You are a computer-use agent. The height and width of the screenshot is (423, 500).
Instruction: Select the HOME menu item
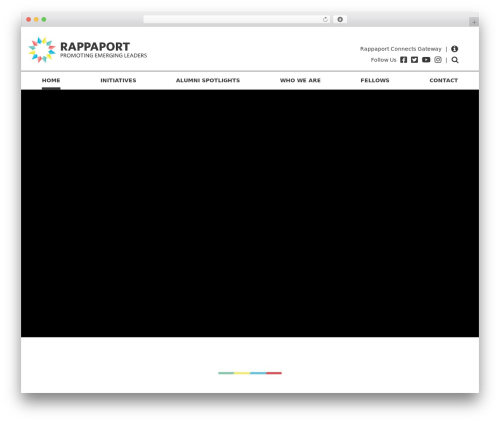pyautogui.click(x=51, y=80)
